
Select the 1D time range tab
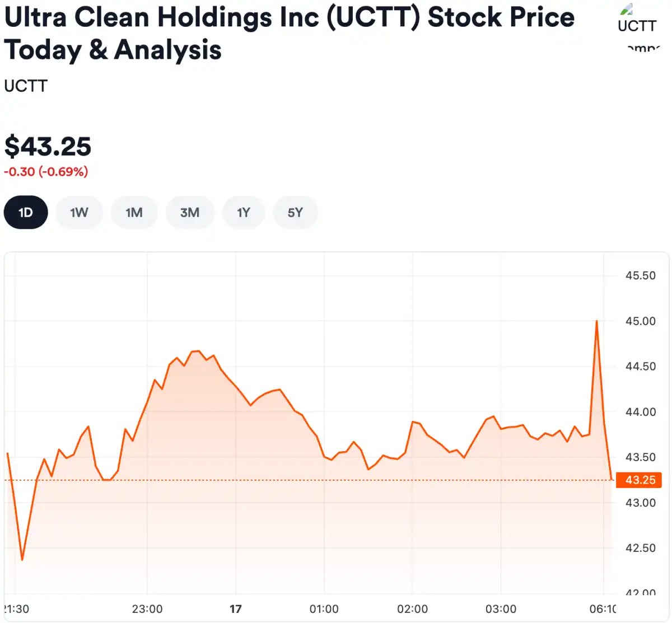click(x=26, y=213)
